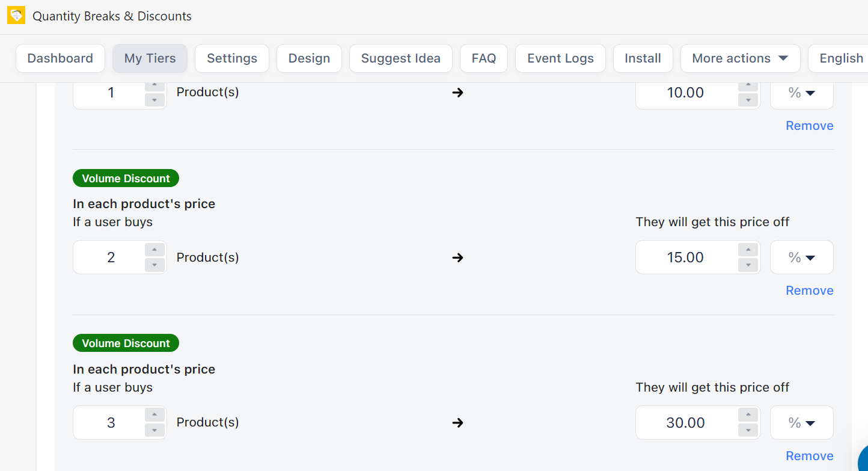
Task: Decrement the 15.00 discount value stepper
Action: pyautogui.click(x=748, y=265)
